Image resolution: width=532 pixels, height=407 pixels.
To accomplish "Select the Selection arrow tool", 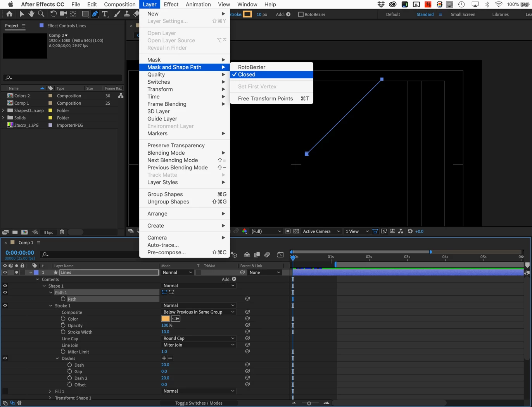I will [22, 14].
